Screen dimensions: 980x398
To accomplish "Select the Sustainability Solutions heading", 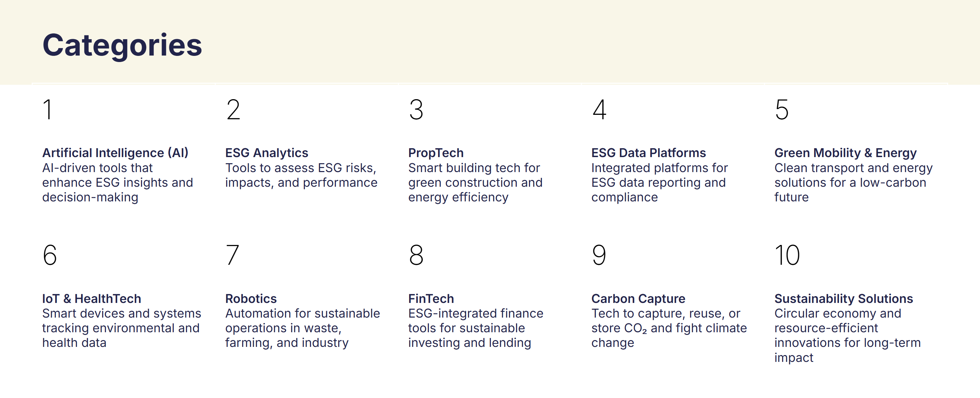I will click(844, 298).
